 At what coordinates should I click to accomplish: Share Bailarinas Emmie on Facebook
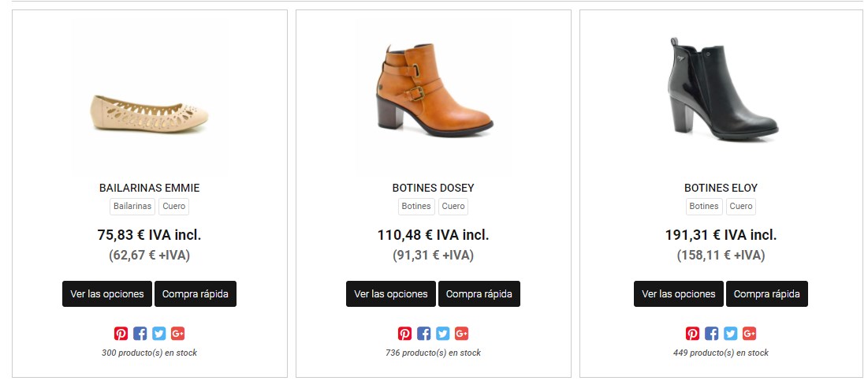point(140,334)
